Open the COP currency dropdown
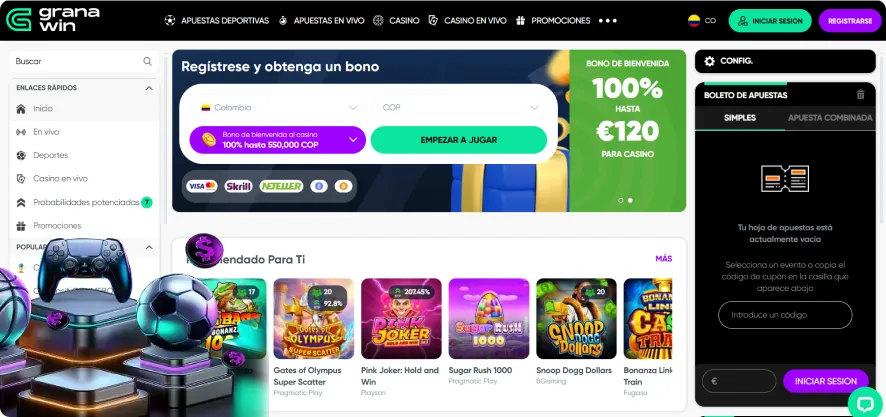The height and width of the screenshot is (417, 886). pos(459,107)
